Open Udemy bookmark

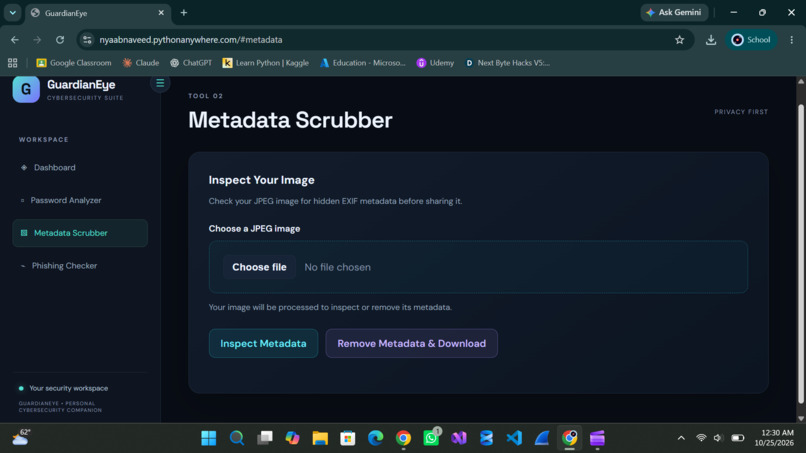435,63
